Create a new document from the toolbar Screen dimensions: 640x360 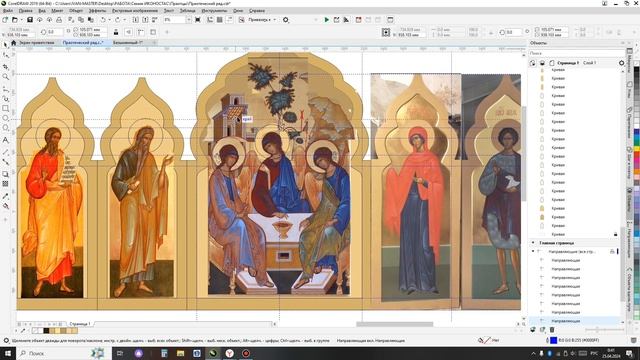tap(5, 20)
